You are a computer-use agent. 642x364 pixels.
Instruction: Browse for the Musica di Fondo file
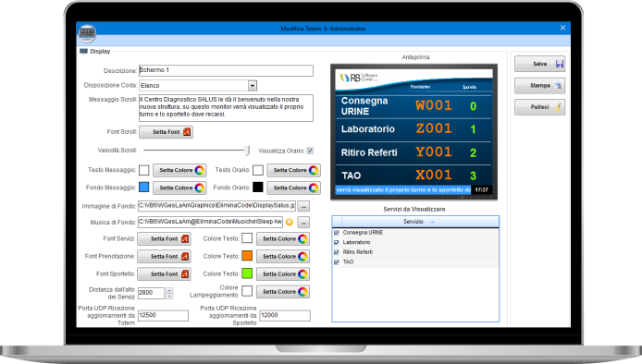(x=303, y=223)
